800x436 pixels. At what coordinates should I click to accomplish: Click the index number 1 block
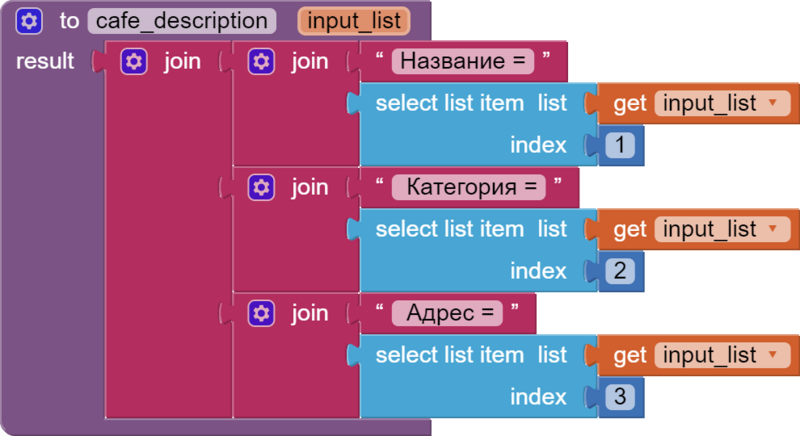click(x=619, y=146)
